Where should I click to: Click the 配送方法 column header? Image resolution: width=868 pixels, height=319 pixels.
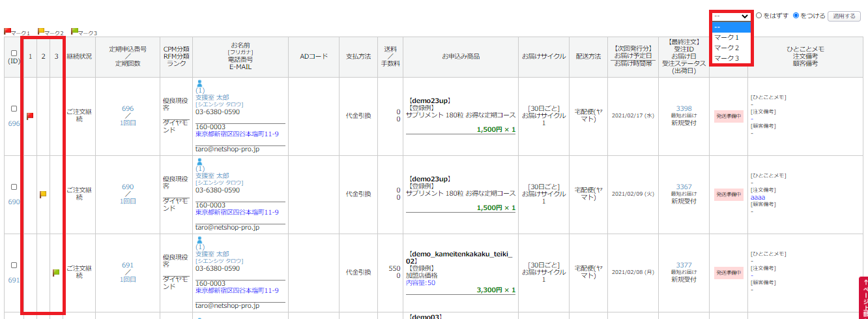(x=588, y=57)
